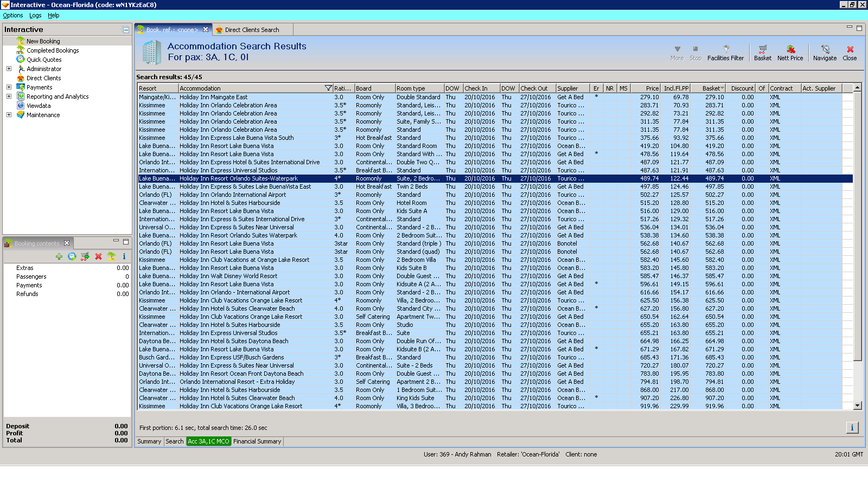Select Holiday Inn Express USF/Busch Gardens row
This screenshot has height=502, width=868.
[489, 357]
